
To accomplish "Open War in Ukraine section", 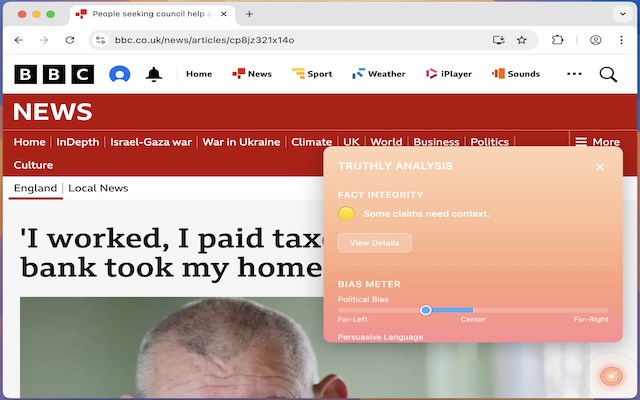I will pyautogui.click(x=241, y=142).
